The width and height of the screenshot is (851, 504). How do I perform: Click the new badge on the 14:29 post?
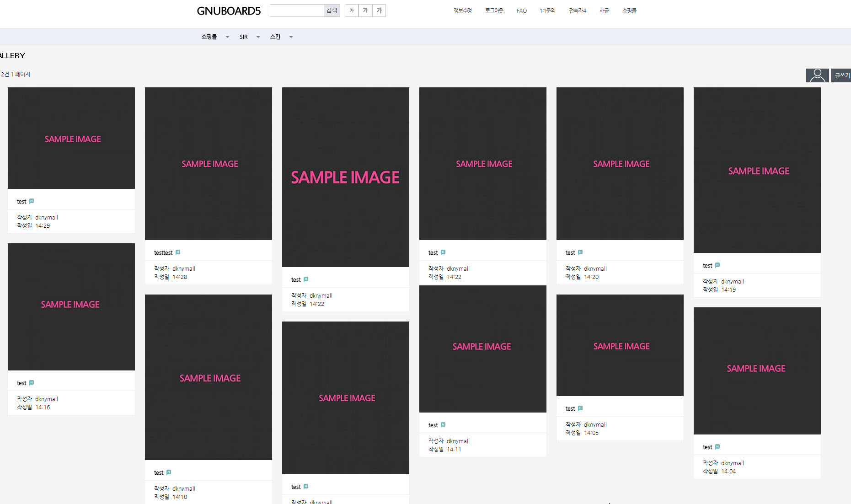[32, 201]
